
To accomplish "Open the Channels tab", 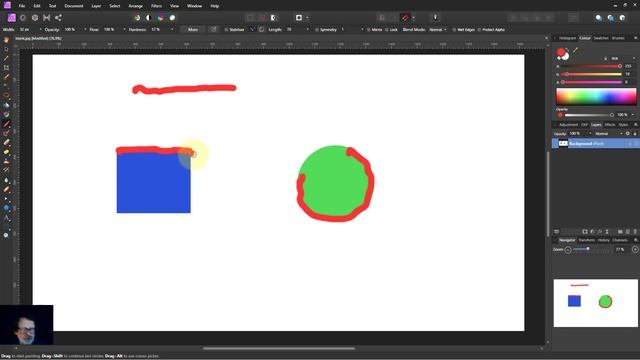I will 620,240.
